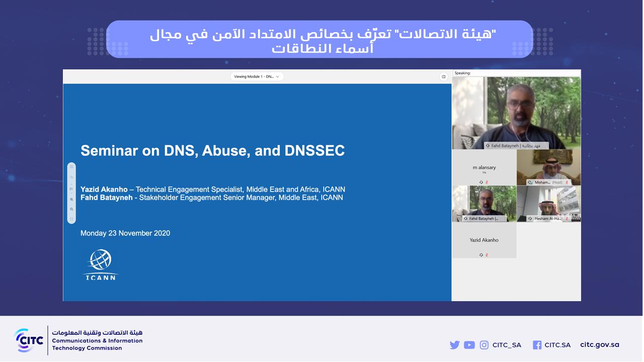Click the headset icon on the small Fahd tile
This screenshot has height=362, width=644.
[x=466, y=219]
